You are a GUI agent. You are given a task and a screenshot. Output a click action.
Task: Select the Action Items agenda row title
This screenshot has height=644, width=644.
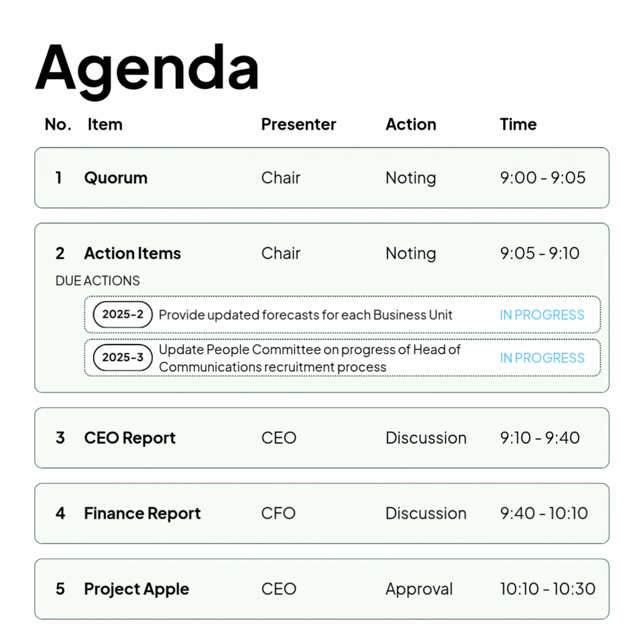132,253
